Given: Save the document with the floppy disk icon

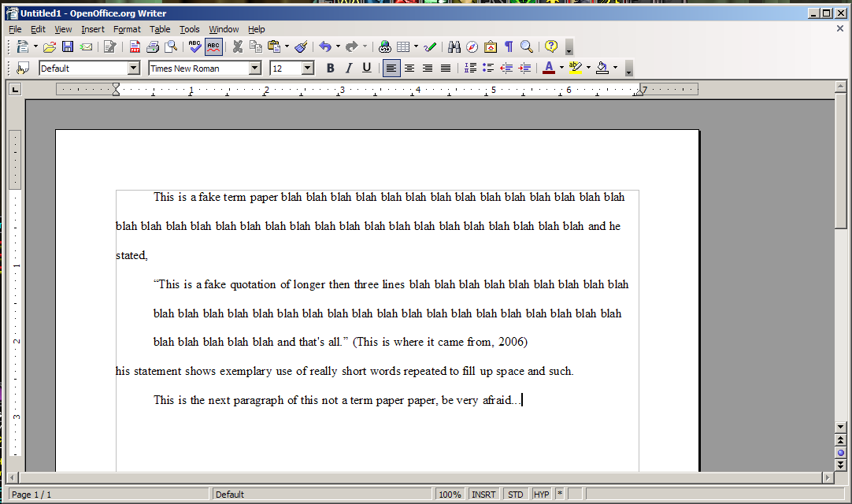Looking at the screenshot, I should (68, 47).
